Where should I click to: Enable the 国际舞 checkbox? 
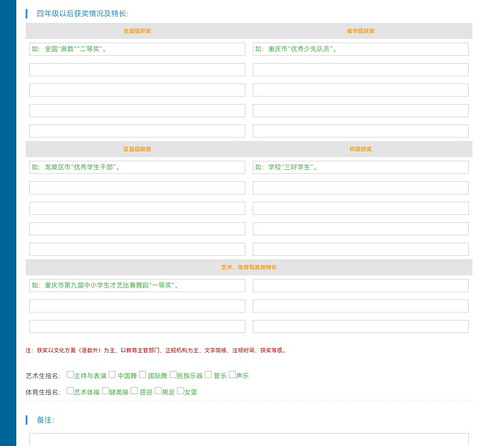pyautogui.click(x=142, y=374)
